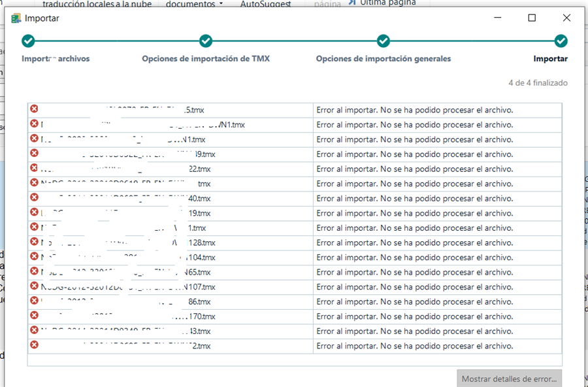Image resolution: width=588 pixels, height=387 pixels.
Task: Go to Opciones de importación generales step label
Action: coord(384,59)
